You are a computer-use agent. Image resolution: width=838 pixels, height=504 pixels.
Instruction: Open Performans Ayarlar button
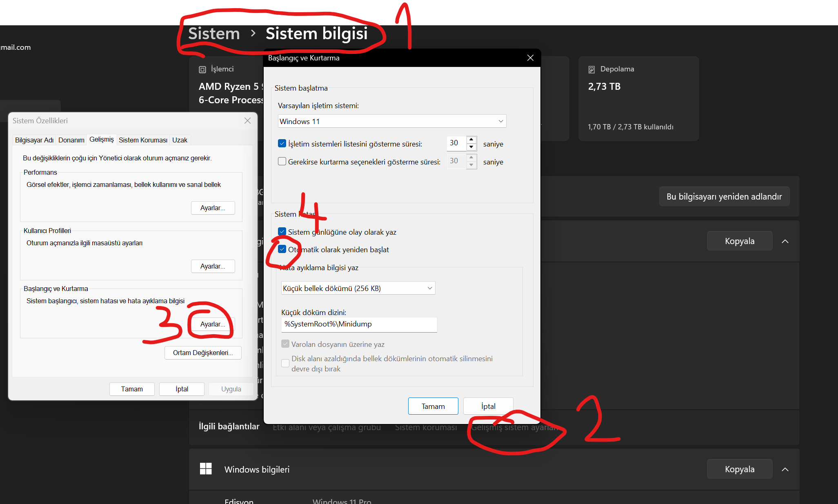point(213,208)
